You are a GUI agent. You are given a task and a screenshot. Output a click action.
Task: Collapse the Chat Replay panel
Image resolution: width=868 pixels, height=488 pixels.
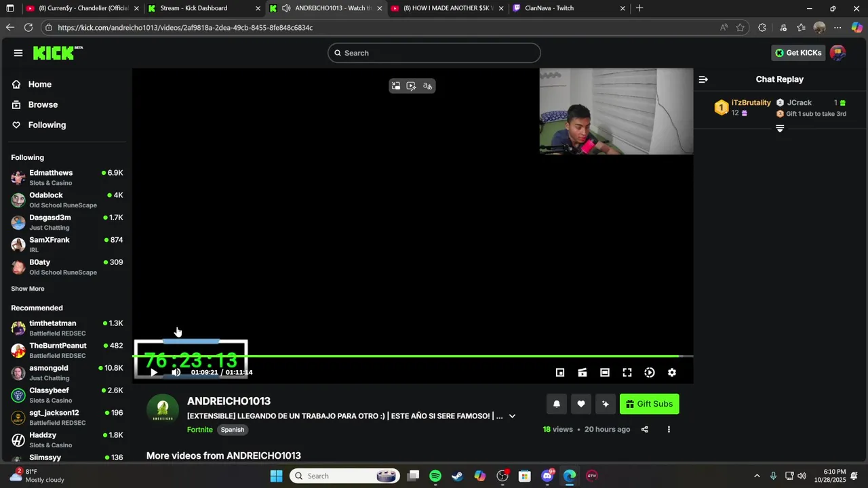703,79
